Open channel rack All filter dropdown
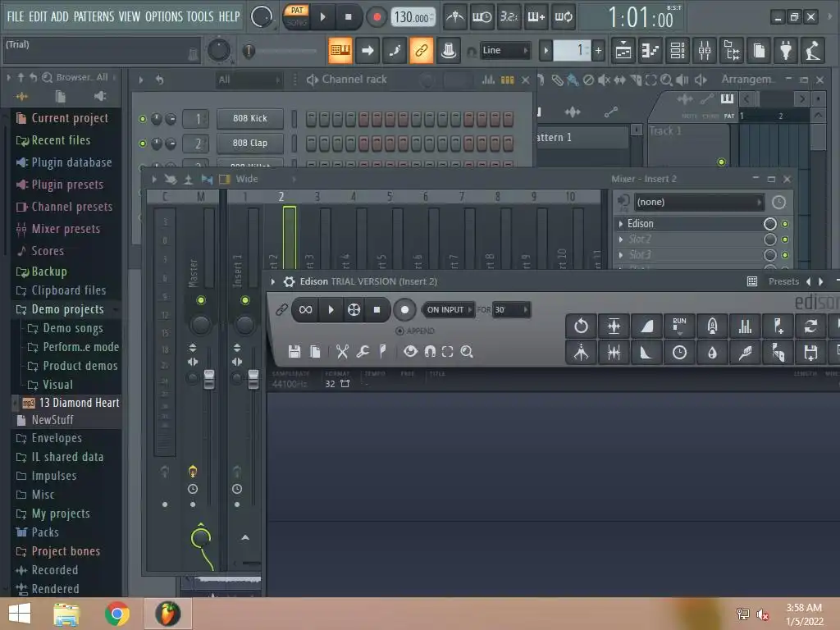 coord(249,80)
